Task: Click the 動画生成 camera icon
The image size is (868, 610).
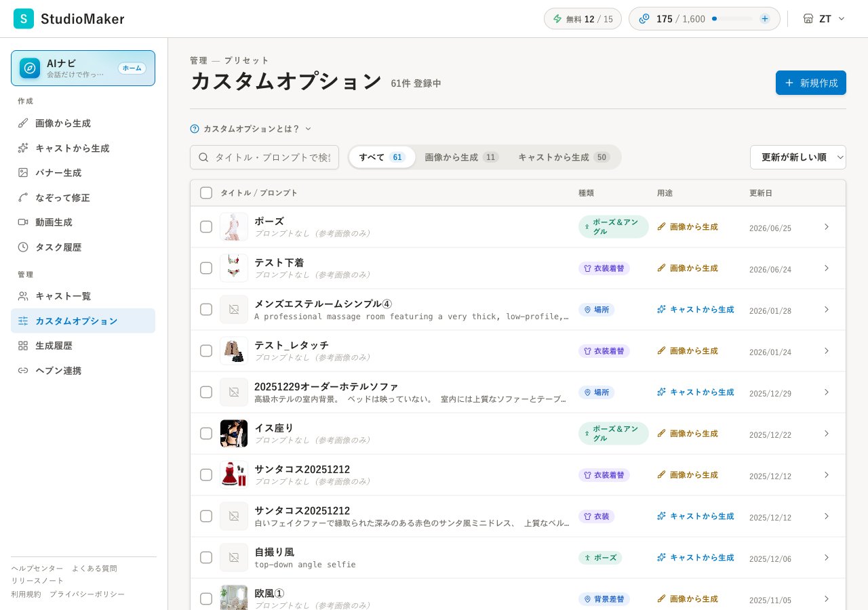Action: (23, 222)
